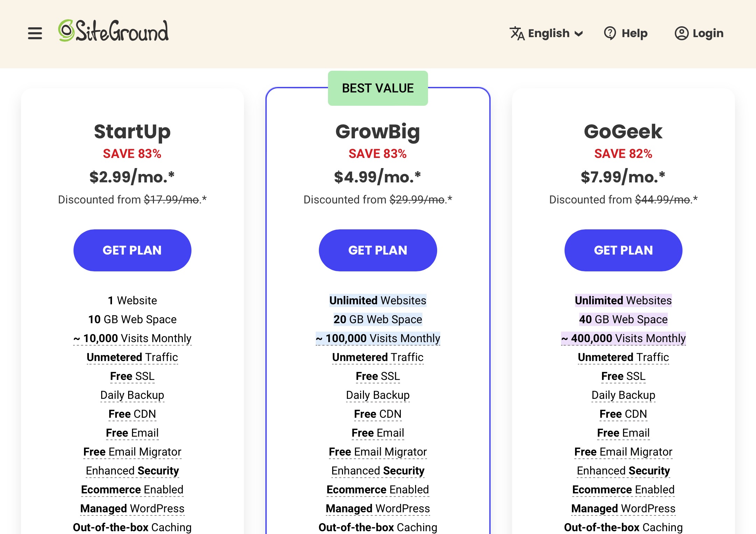Click GET PLAN for GoGeek
Screen dimensions: 756x534
click(x=623, y=250)
